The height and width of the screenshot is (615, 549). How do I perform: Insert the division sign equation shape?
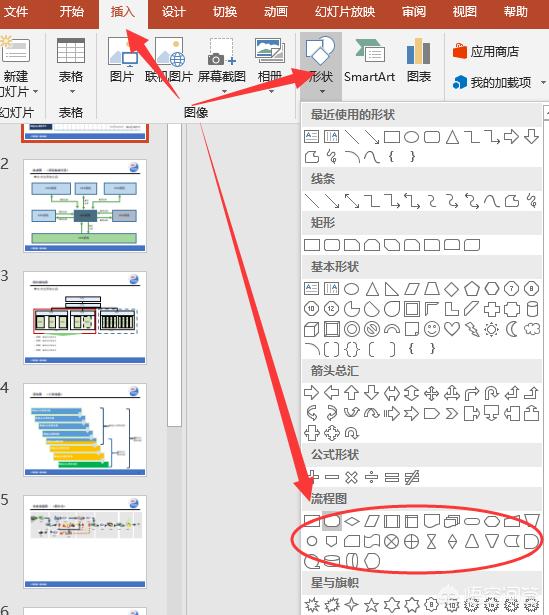[x=371, y=477]
